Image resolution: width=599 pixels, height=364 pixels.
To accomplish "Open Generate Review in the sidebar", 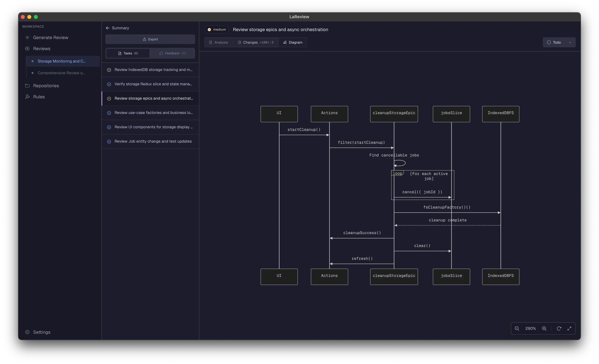I will tap(51, 37).
